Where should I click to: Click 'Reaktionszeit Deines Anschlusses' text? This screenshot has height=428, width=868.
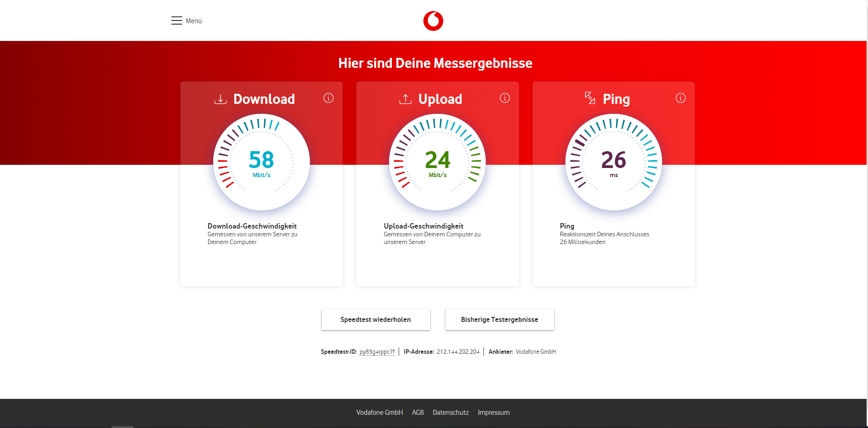605,234
